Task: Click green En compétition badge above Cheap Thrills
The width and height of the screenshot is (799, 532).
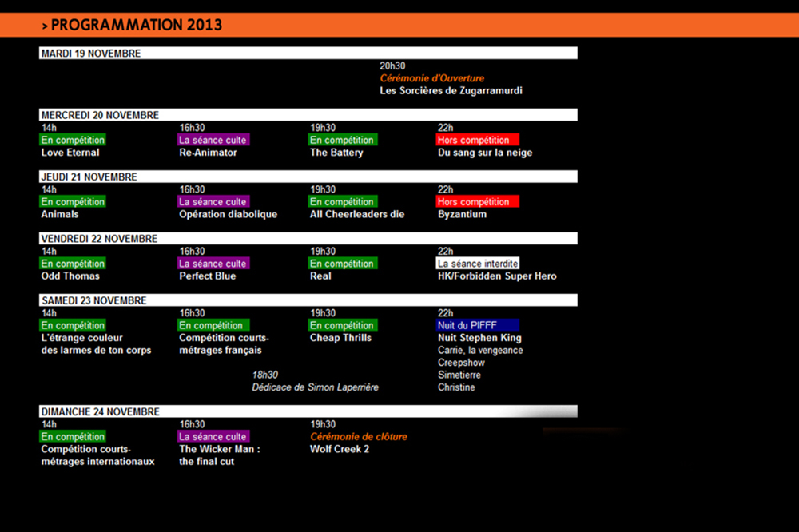Action: coord(343,325)
